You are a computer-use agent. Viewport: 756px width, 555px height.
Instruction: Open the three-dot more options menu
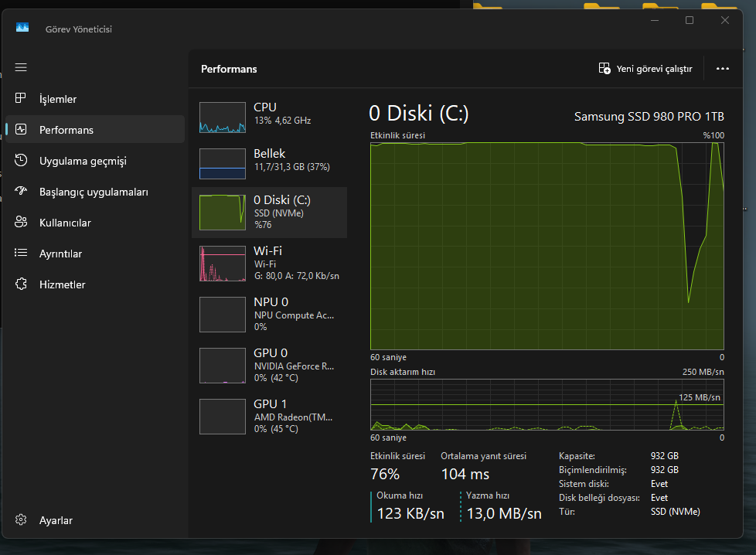coord(722,69)
